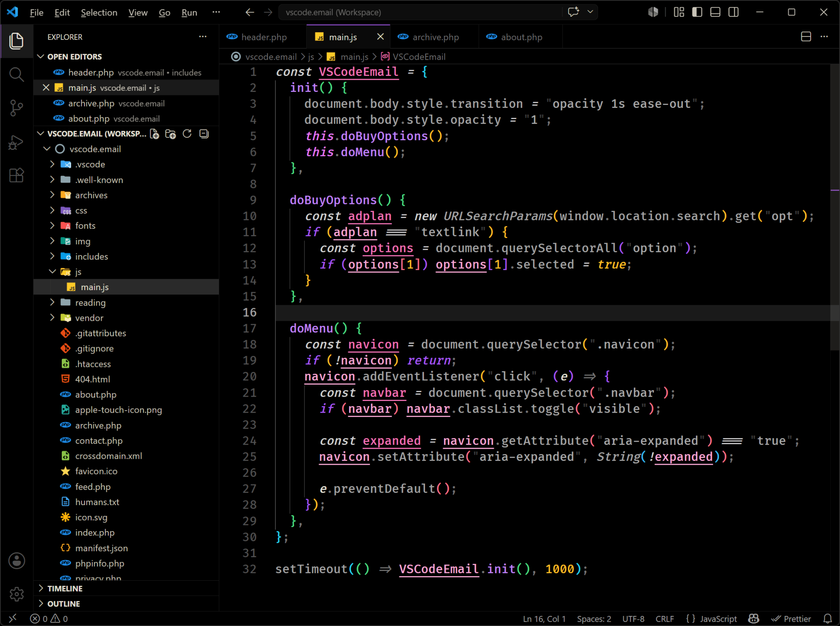Image resolution: width=840 pixels, height=626 pixels.
Task: Close main.js in Open Editors list
Action: [x=46, y=88]
